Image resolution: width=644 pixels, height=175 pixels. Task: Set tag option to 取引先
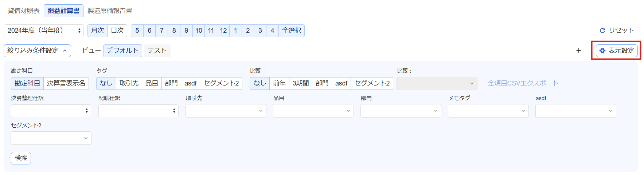pos(129,83)
